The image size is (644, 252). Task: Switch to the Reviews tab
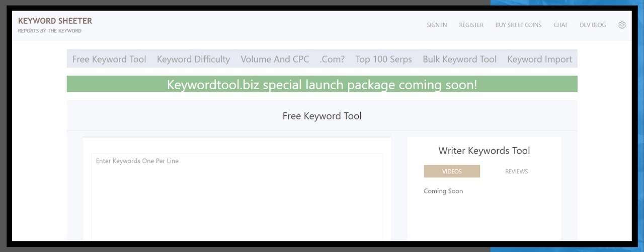[516, 171]
